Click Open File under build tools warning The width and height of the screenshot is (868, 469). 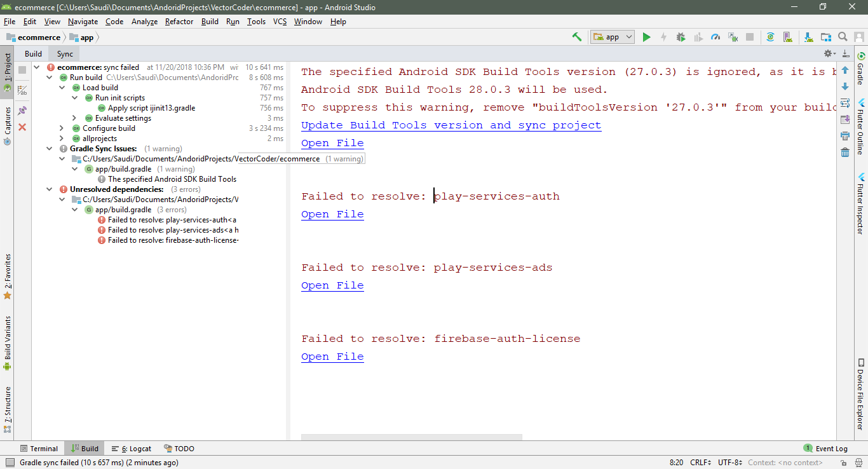point(332,143)
